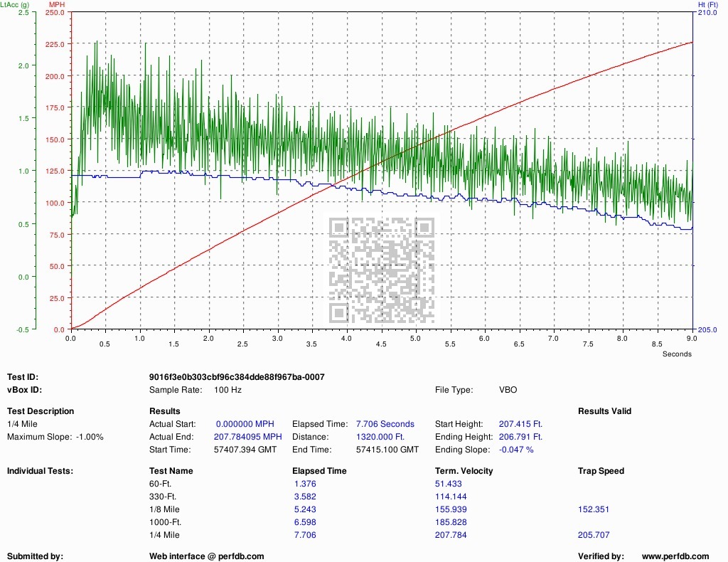This screenshot has width=728, height=562.
Task: Select the 330-Ft. elapsed time 3.582
Action: click(x=304, y=497)
